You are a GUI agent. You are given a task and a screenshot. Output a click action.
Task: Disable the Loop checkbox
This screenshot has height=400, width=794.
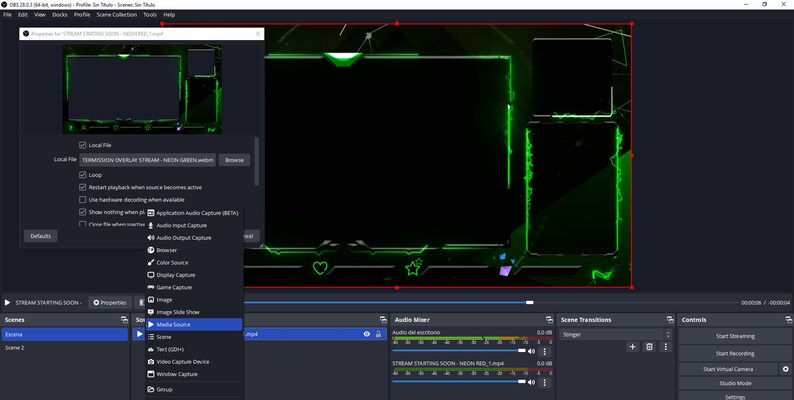coord(83,175)
